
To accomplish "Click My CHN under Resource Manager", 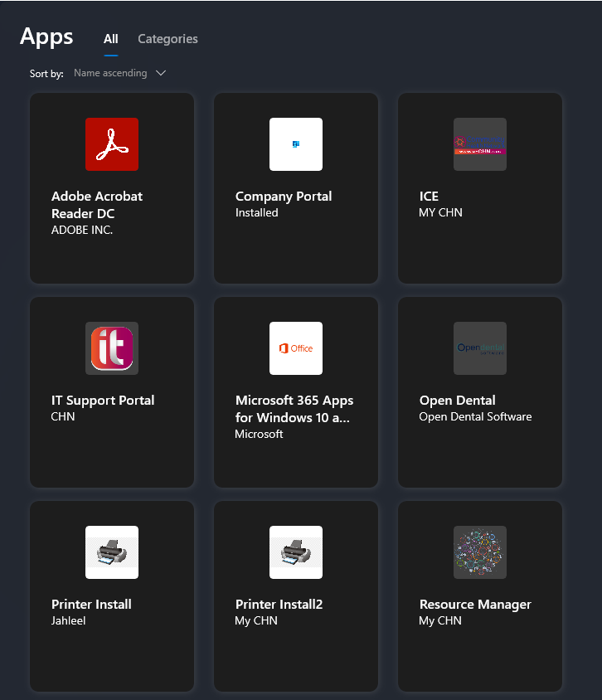I will [x=440, y=621].
